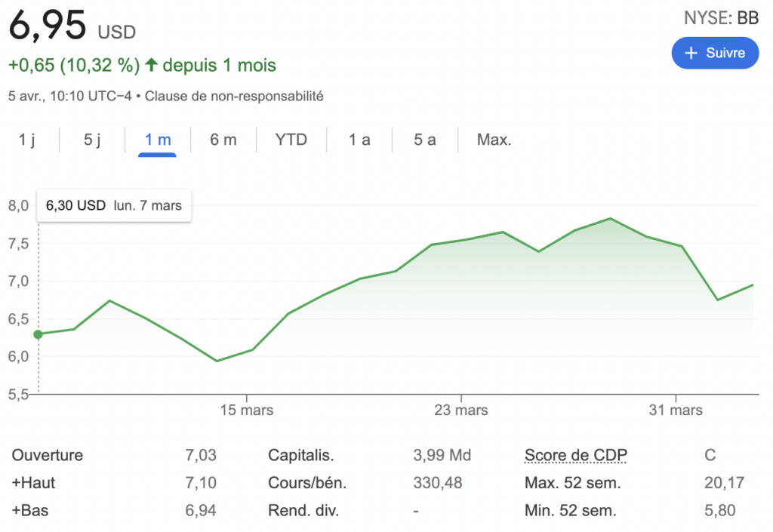Click the 15 mars axis label
773x532 pixels.
pyautogui.click(x=246, y=411)
